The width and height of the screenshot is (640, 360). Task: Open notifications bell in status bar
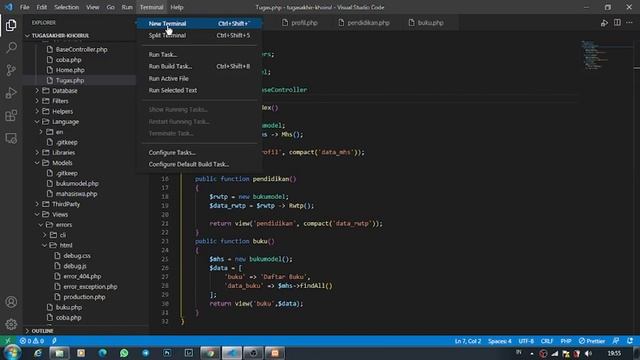tap(630, 341)
